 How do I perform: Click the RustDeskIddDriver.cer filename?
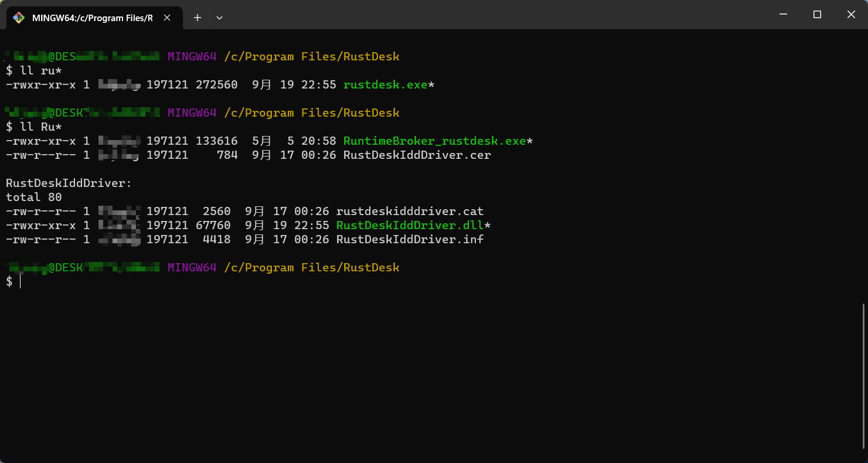tap(417, 155)
